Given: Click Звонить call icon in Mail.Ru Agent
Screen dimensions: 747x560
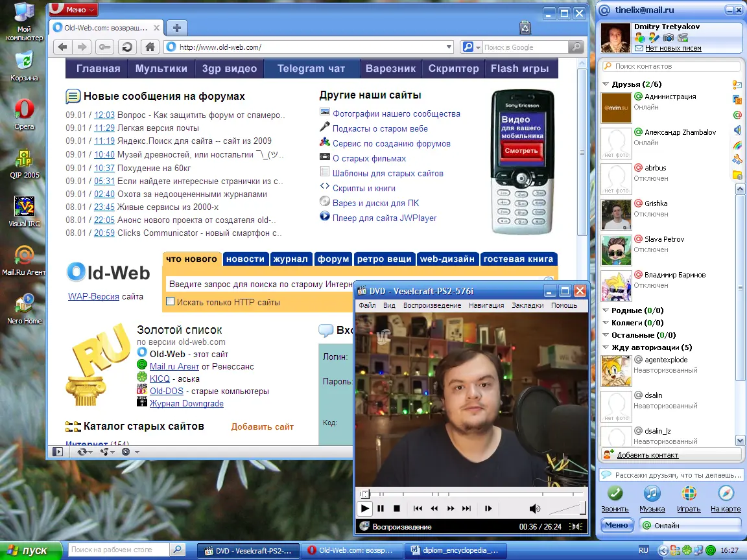Looking at the screenshot, I should coord(615,499).
